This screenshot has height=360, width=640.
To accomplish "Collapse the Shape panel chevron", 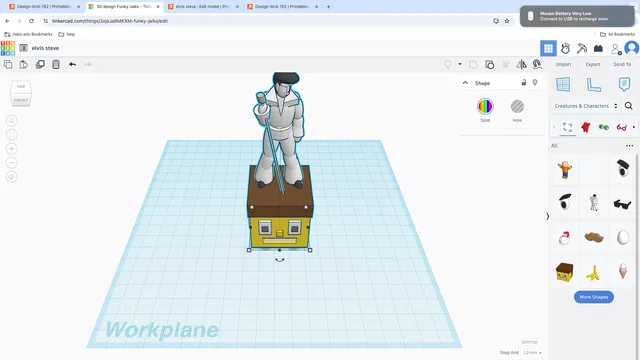I will [465, 83].
